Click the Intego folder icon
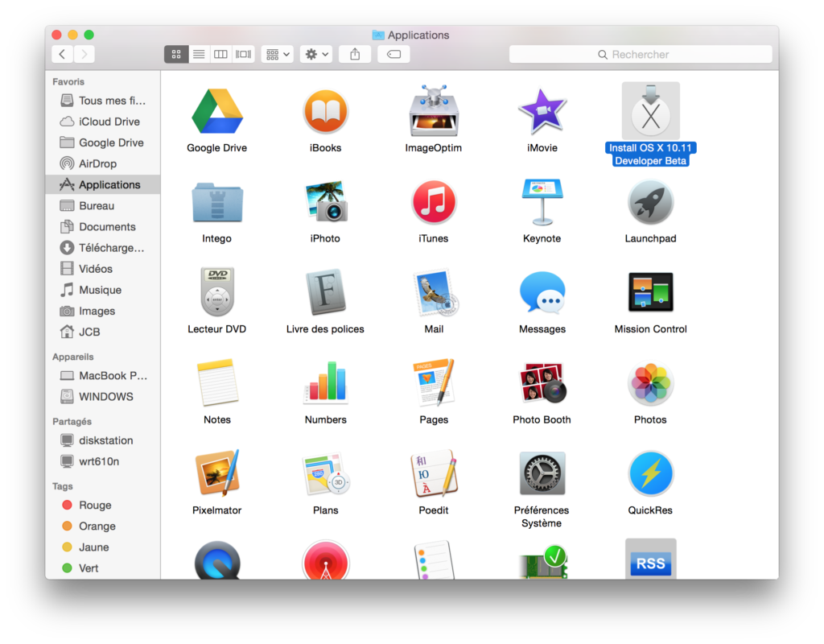The width and height of the screenshot is (824, 644). point(217,202)
